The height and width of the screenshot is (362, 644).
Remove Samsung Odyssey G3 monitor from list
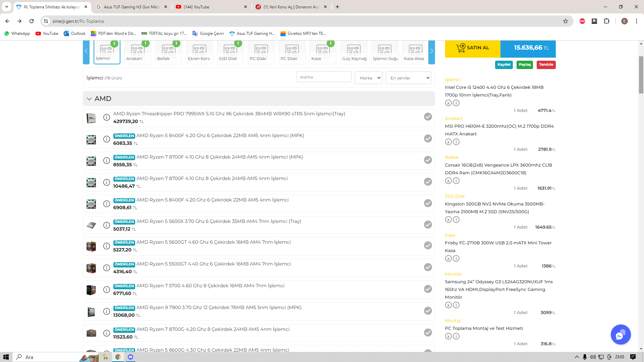click(448, 305)
